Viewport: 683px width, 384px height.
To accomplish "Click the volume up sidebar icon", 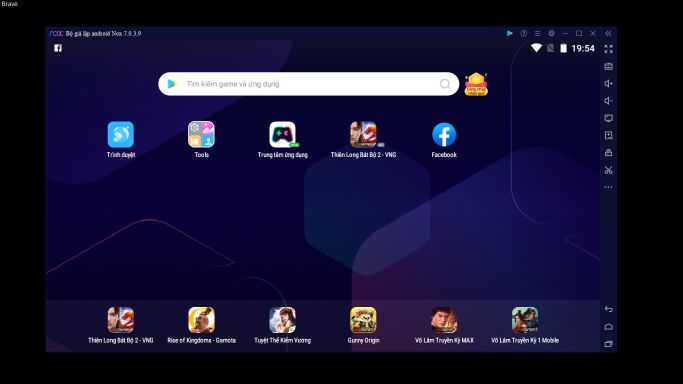I will tap(609, 84).
